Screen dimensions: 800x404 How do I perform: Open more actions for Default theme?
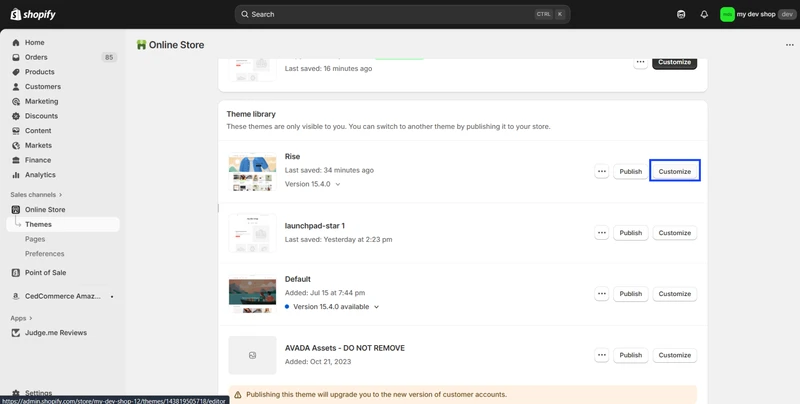click(x=602, y=294)
